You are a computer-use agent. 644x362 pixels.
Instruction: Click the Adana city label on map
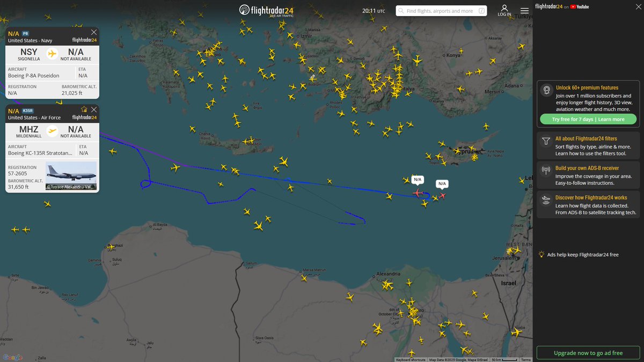pos(512,85)
